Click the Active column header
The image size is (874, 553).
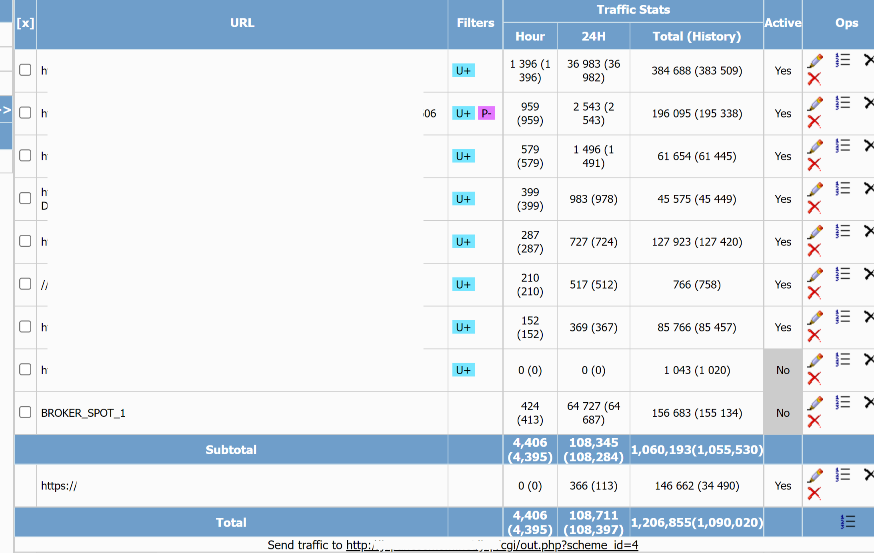[x=783, y=23]
